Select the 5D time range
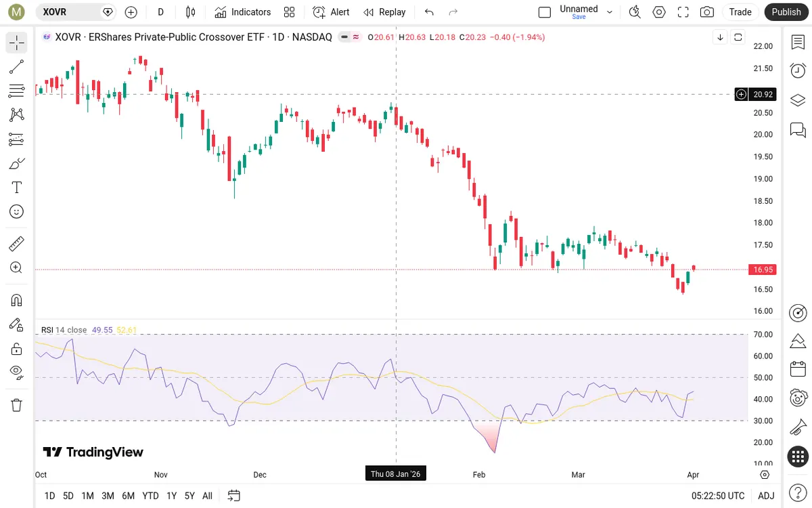The image size is (812, 508). (x=68, y=496)
